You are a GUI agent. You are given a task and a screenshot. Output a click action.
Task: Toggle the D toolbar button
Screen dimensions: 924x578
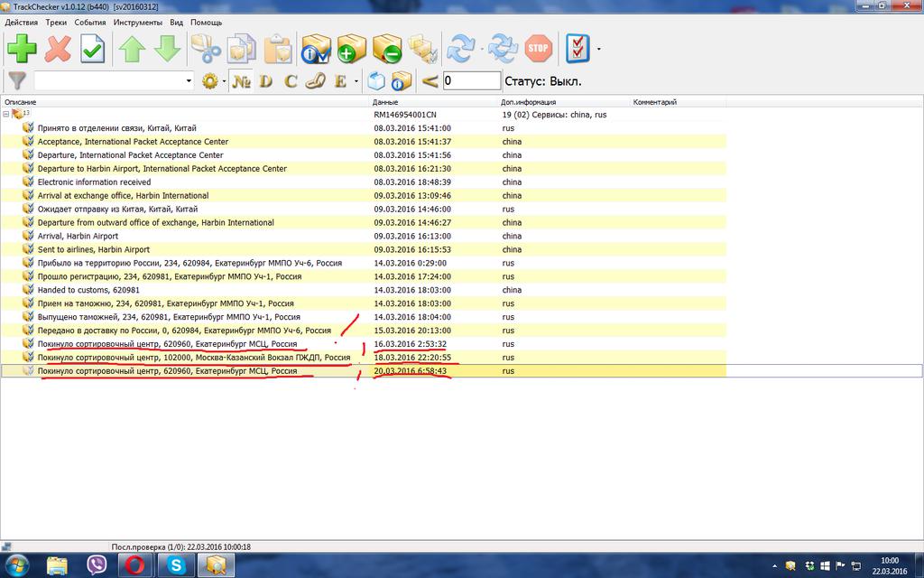[x=266, y=81]
